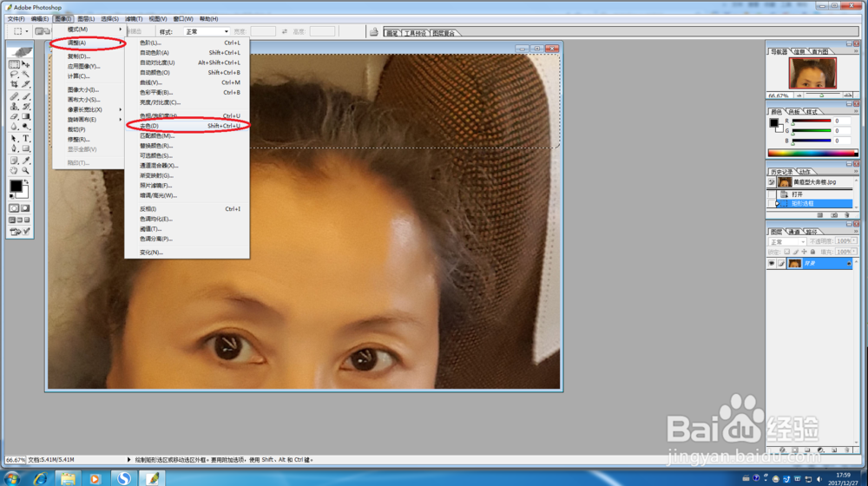Adjust the navigator zoom slider
Image resolution: width=868 pixels, height=486 pixels.
tap(822, 95)
